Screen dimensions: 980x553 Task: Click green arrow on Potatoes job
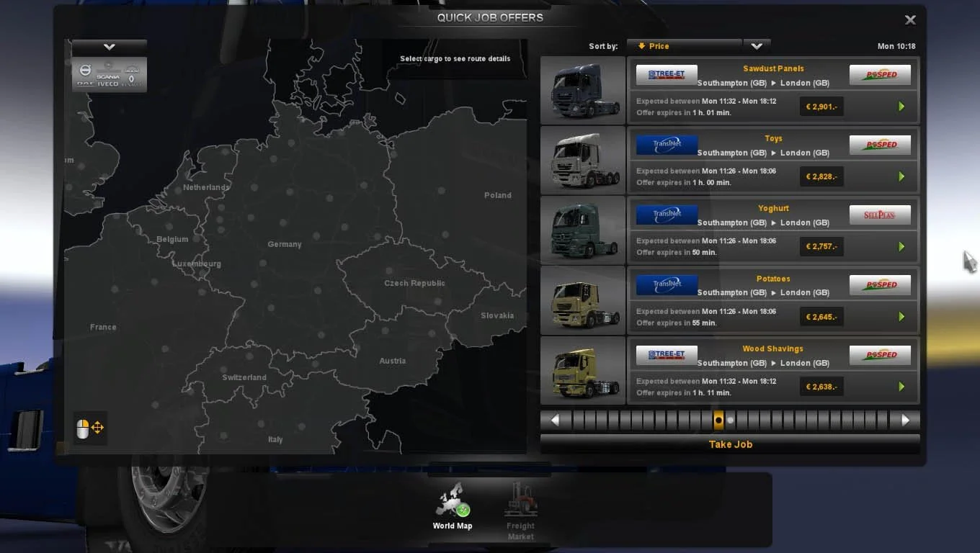point(901,317)
